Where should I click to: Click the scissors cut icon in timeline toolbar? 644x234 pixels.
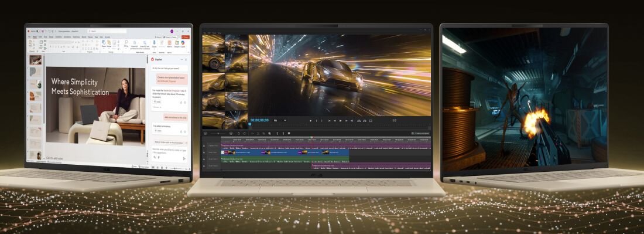258,133
